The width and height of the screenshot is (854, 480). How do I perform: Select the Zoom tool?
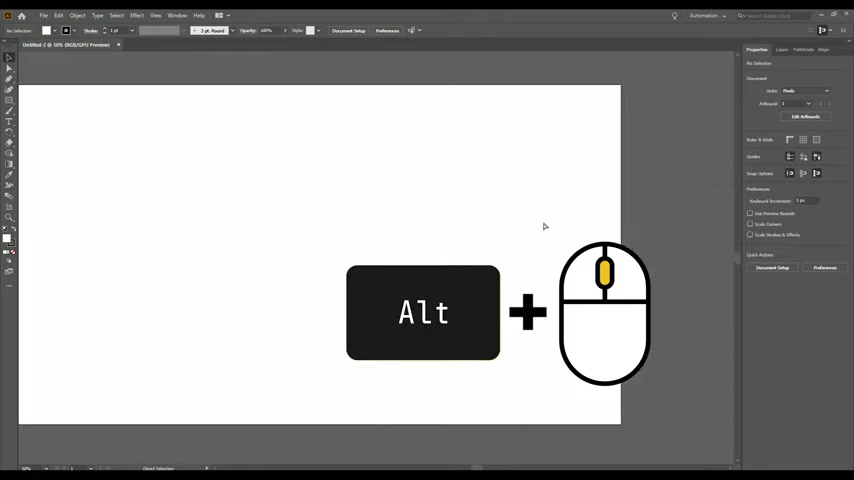(x=9, y=217)
